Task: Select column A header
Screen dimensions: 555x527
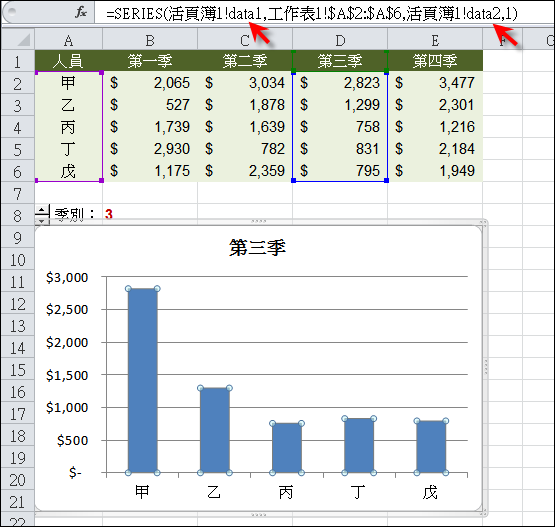Action: click(69, 40)
